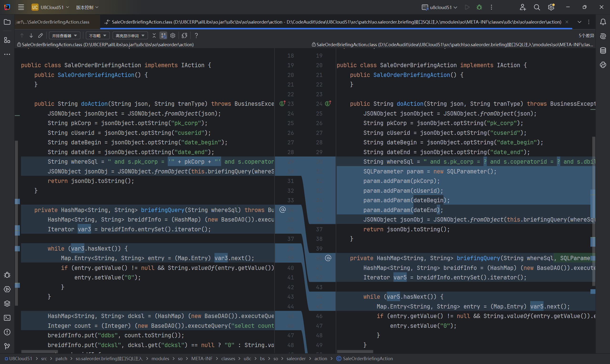Open the Problems tool window
Screen dimensions: 610x364
[7, 332]
